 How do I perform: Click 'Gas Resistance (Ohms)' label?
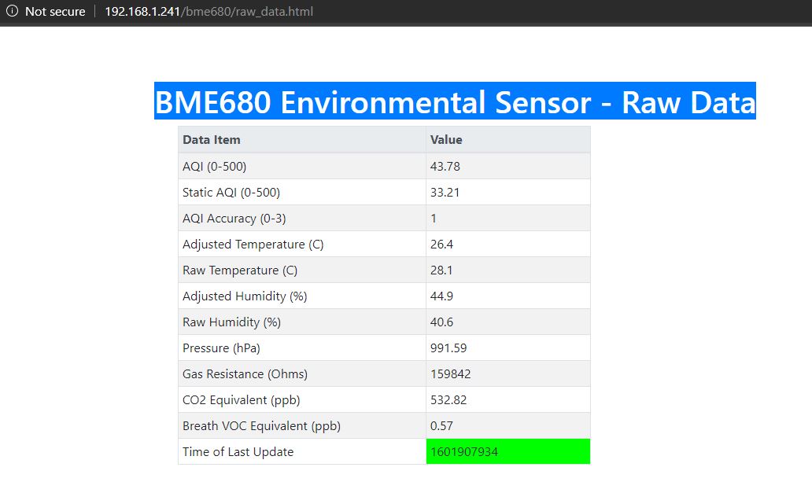(245, 373)
